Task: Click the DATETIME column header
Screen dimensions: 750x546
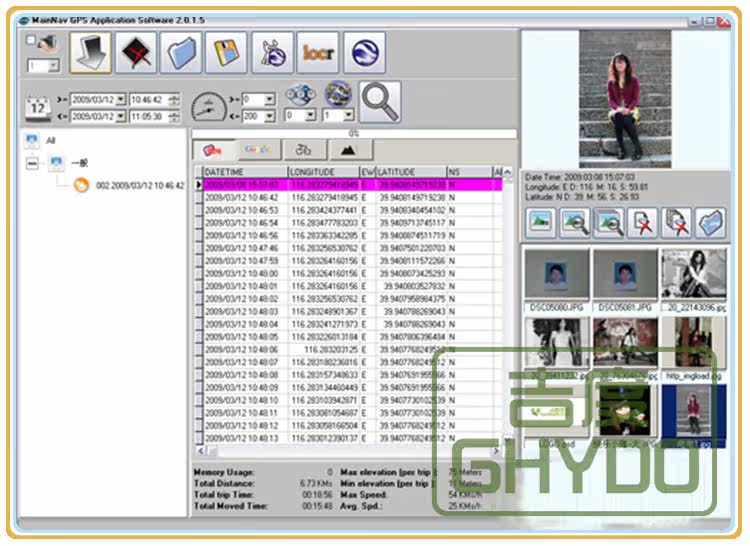Action: pyautogui.click(x=245, y=172)
